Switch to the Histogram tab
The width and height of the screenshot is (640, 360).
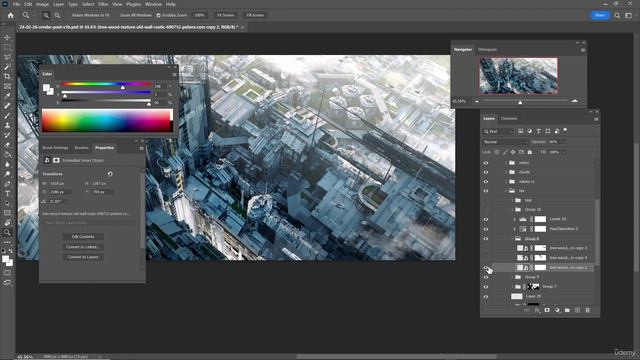(x=488, y=50)
